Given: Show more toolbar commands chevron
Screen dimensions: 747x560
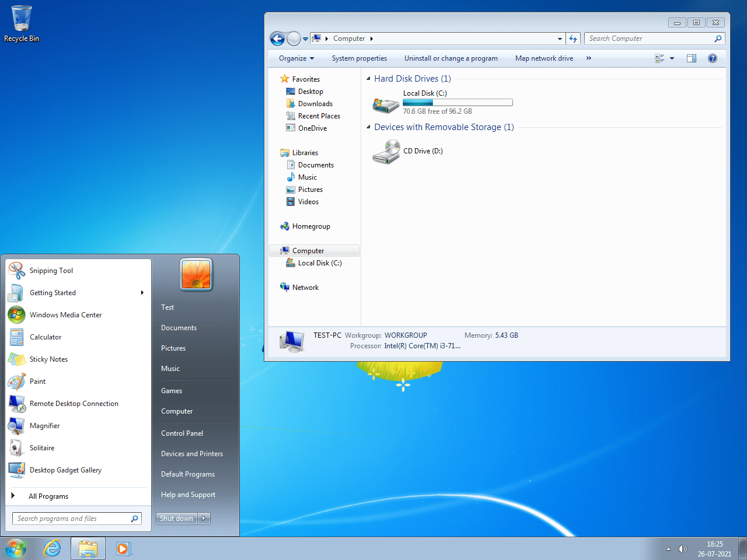Looking at the screenshot, I should coord(588,58).
